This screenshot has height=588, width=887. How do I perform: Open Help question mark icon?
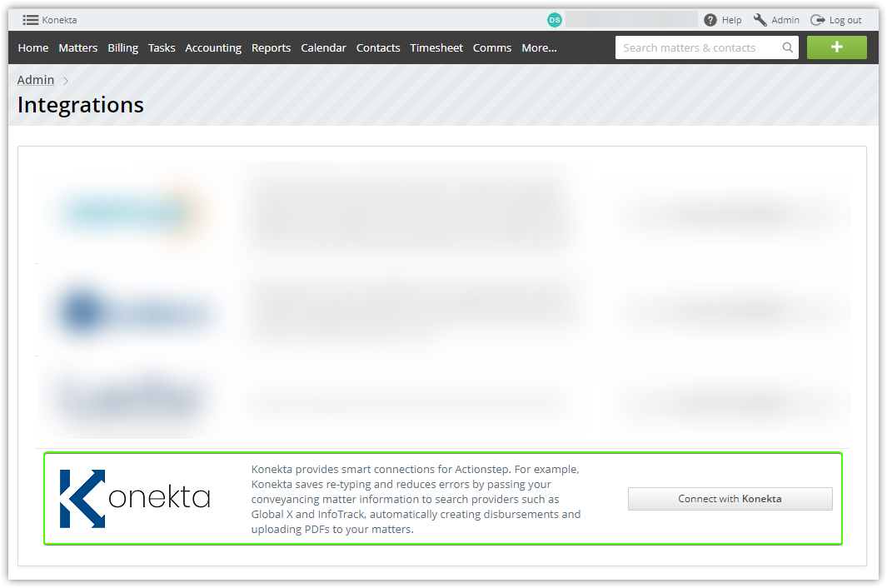click(x=710, y=20)
